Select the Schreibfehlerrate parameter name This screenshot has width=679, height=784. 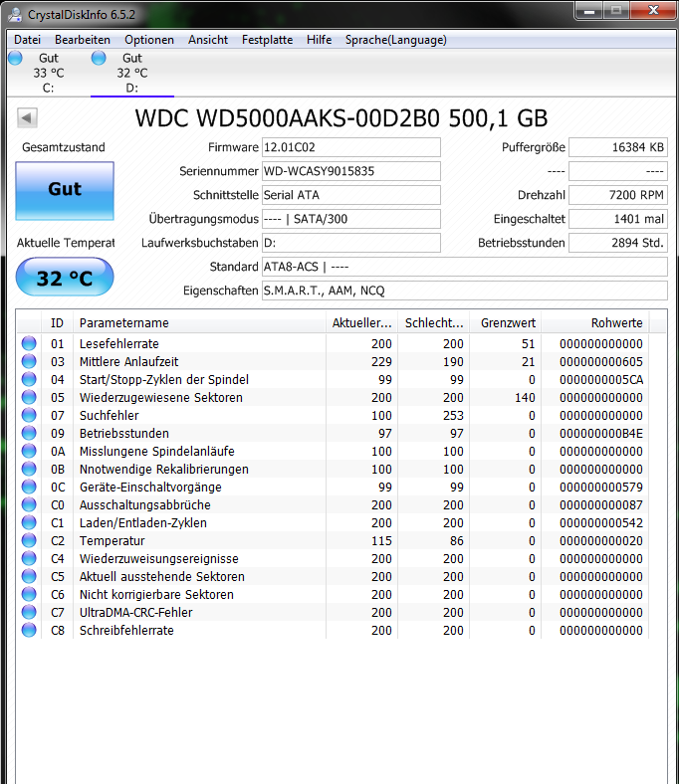(126, 630)
